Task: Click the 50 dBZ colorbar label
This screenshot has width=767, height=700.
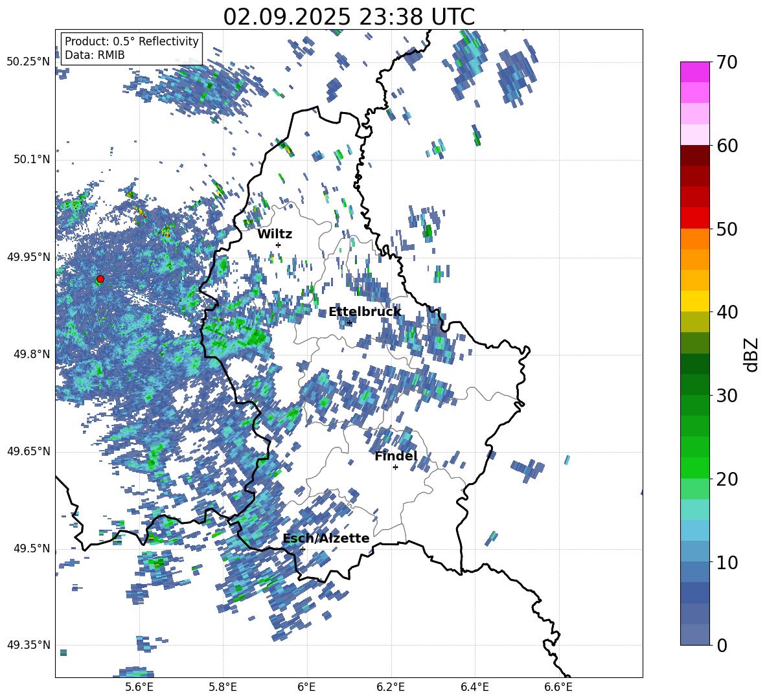Action: [x=726, y=229]
